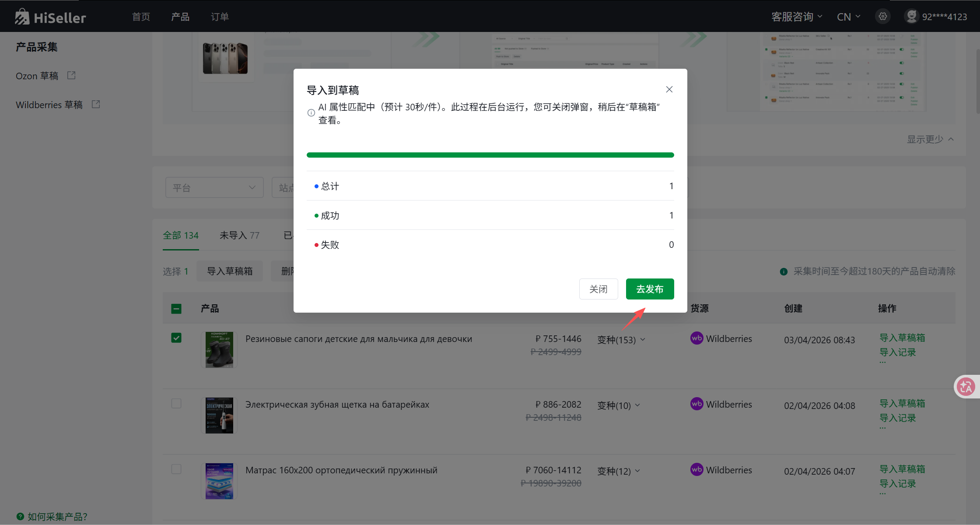Close the 导入到草稿 dialog with X
This screenshot has height=525, width=980.
(669, 89)
